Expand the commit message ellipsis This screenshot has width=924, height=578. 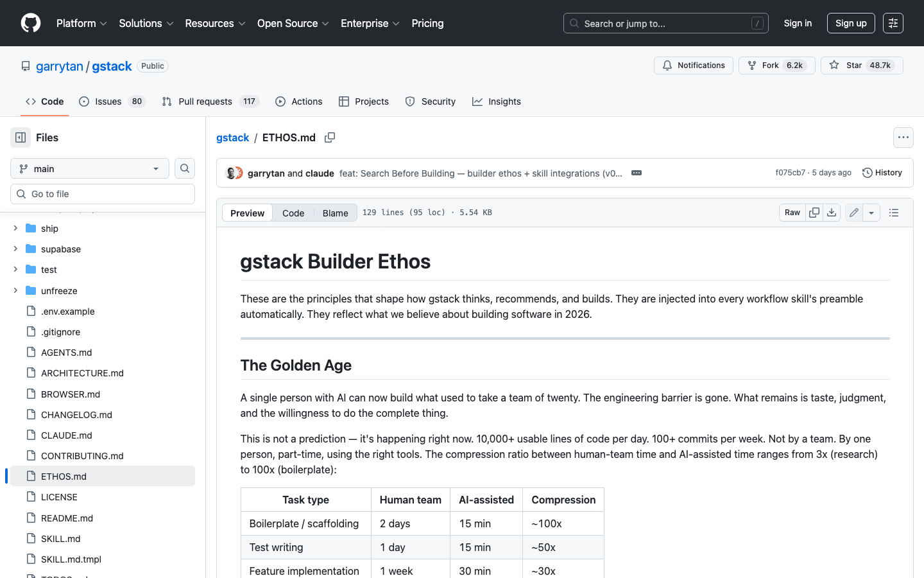click(x=637, y=173)
